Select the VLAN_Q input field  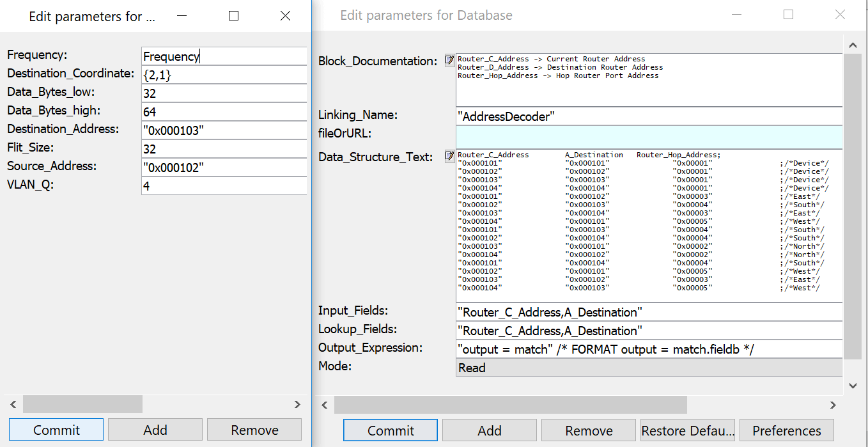[x=224, y=186]
